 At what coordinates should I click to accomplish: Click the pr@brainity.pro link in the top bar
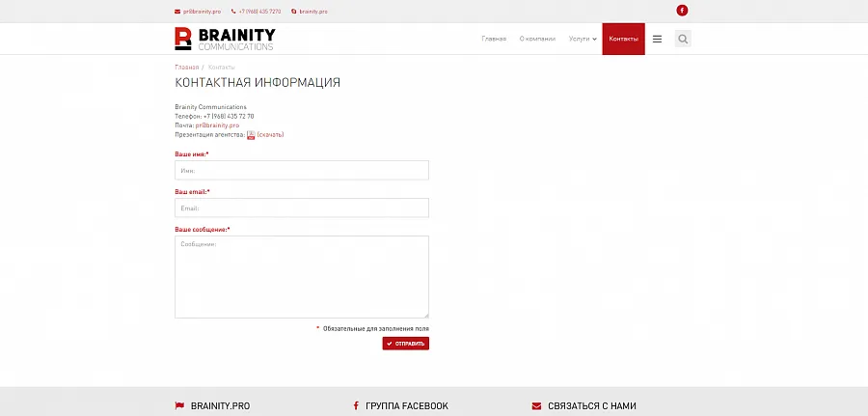tap(203, 11)
